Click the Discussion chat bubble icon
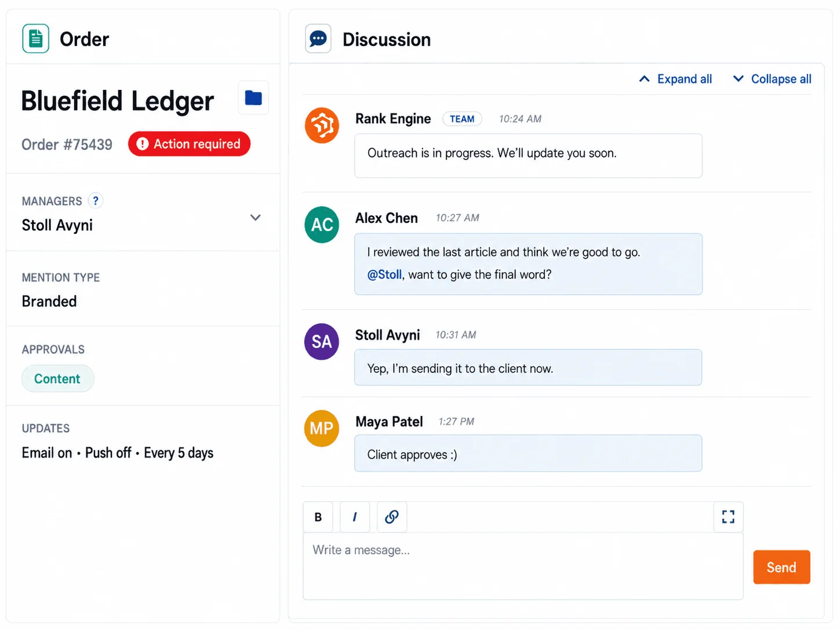The image size is (840, 630). click(318, 39)
